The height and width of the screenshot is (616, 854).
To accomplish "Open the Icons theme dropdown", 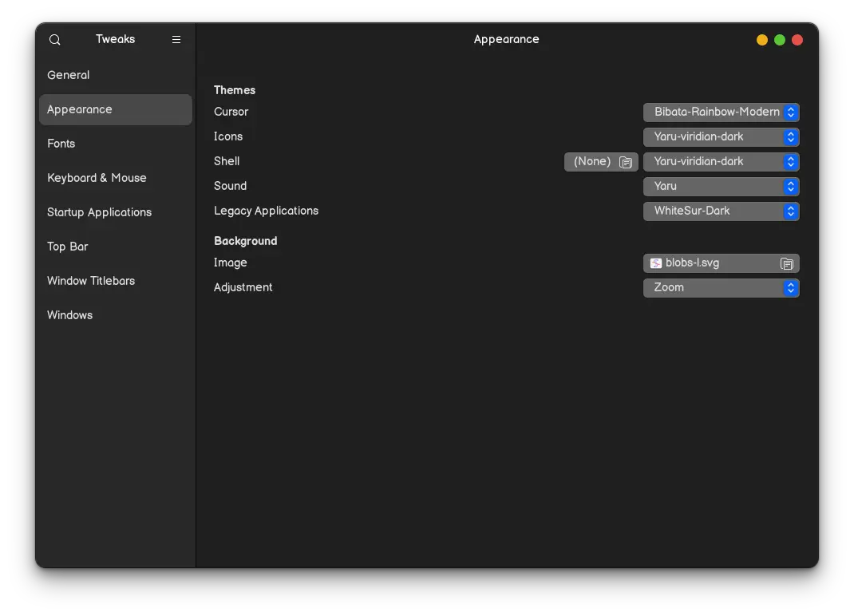I will pyautogui.click(x=721, y=137).
